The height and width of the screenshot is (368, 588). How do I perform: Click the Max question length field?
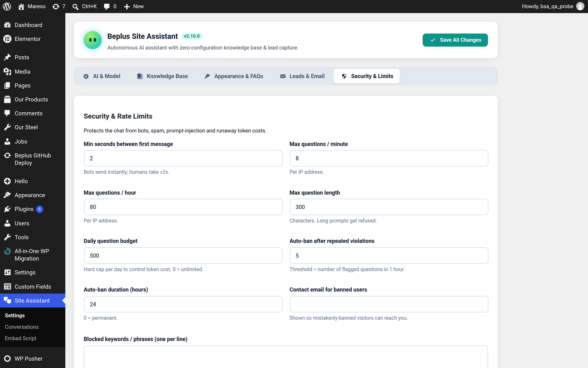389,207
